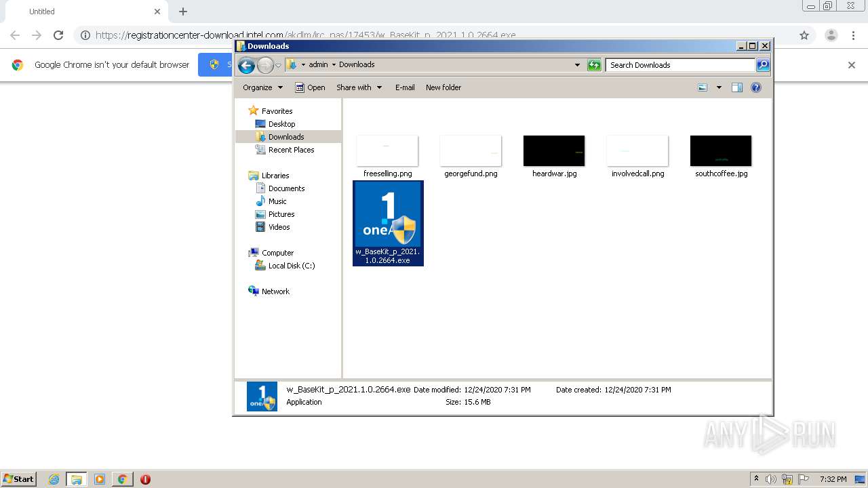This screenshot has height=488, width=868.
Task: Click the Downloads breadcrumb segment
Action: click(x=357, y=65)
